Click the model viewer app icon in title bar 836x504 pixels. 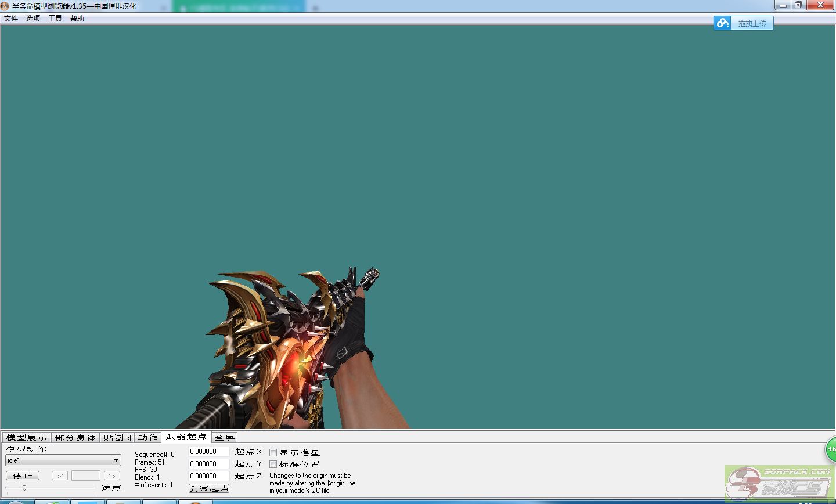click(x=5, y=6)
